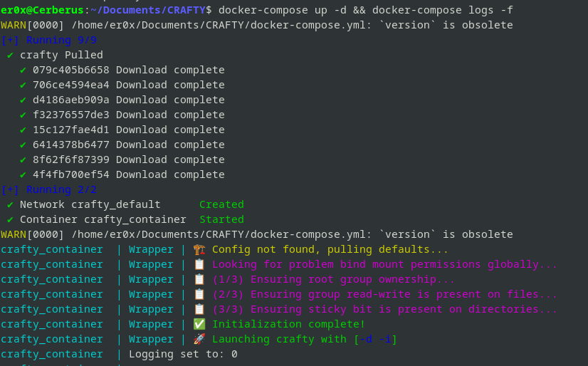Click the message Config not found, pulling defaults
Screen dimensions: 588x366
330,249
